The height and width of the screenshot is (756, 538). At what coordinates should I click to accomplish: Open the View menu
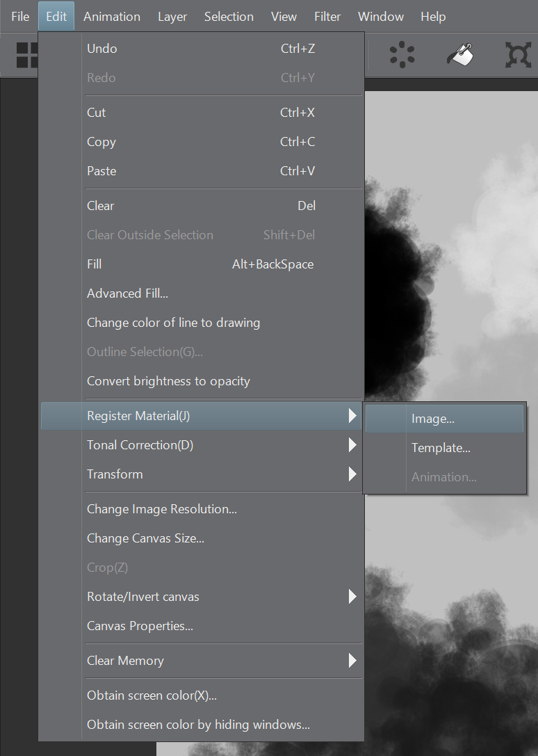(x=284, y=17)
